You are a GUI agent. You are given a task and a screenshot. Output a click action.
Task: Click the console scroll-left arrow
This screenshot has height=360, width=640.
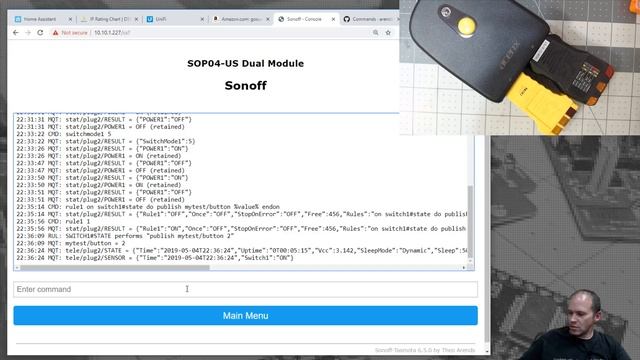(17, 268)
